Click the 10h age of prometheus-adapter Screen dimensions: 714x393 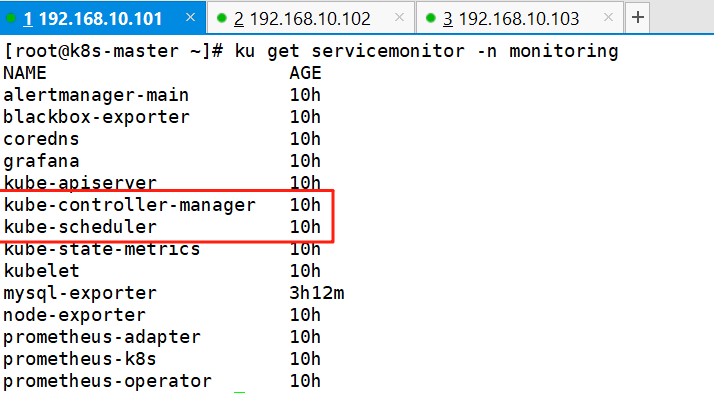coord(305,337)
